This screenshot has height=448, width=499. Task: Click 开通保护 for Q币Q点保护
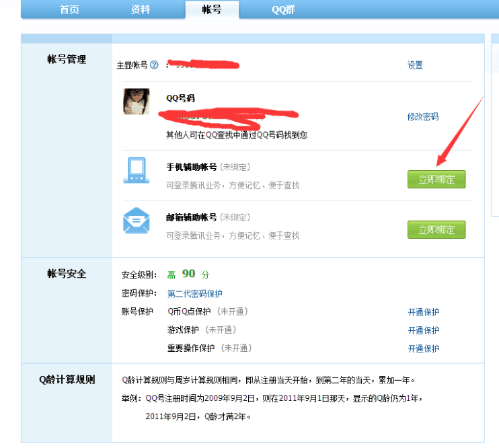click(424, 312)
